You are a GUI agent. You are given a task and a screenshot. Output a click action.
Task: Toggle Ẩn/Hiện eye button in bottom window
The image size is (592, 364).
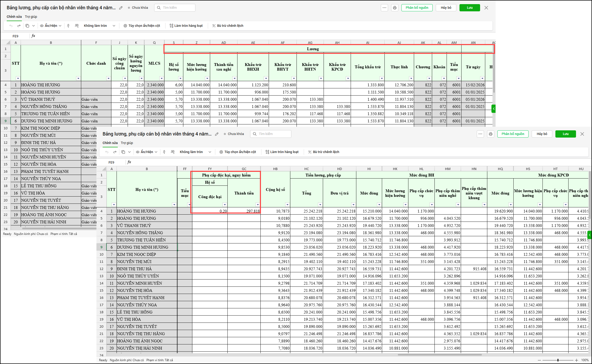(x=147, y=152)
